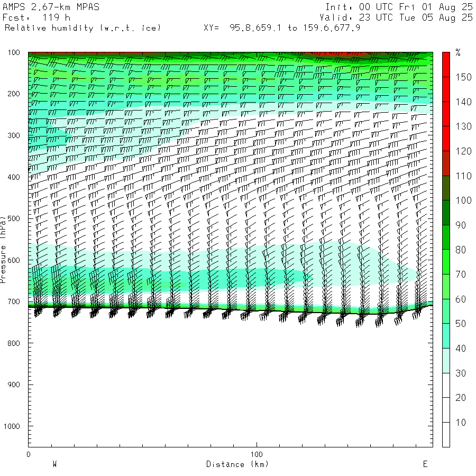Click the colorbar value 110
The image size is (476, 476).
pos(463,176)
